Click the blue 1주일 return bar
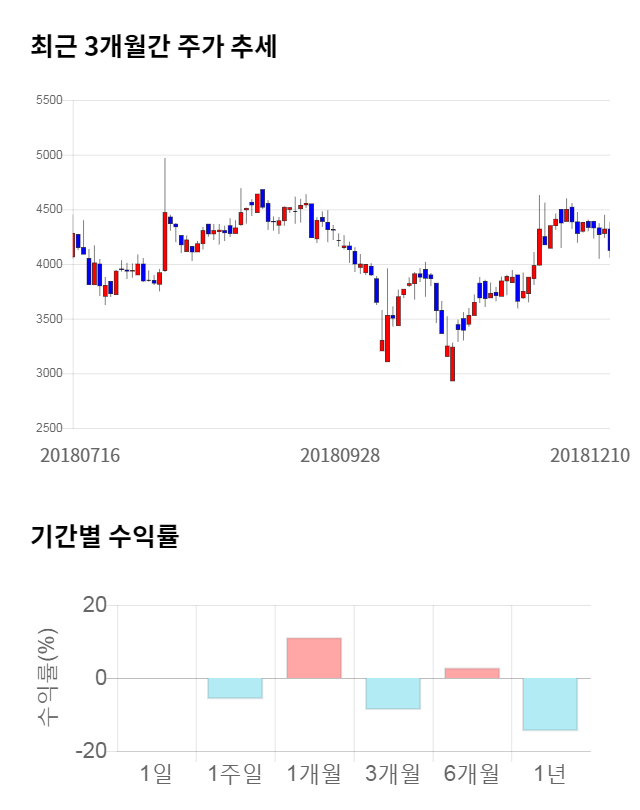The height and width of the screenshot is (810, 640). 235,688
